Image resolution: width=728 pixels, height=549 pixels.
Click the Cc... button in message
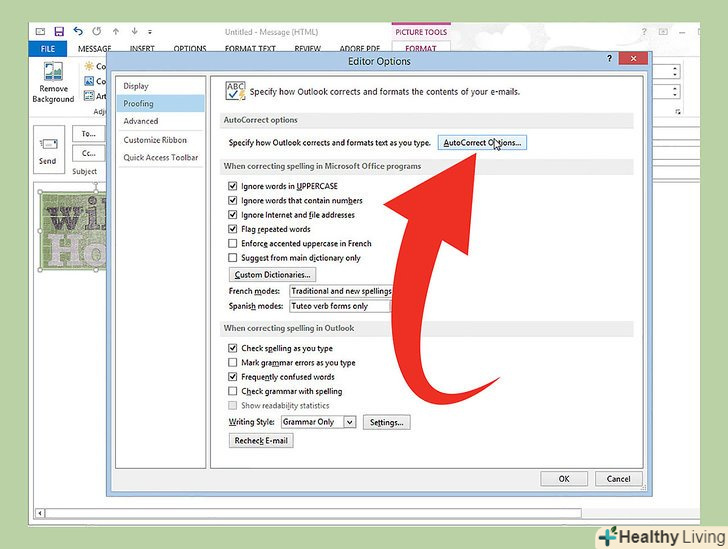click(x=89, y=153)
